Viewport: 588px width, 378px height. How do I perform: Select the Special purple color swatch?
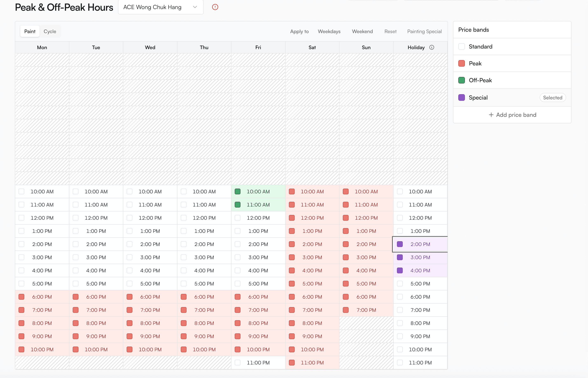[x=461, y=97]
